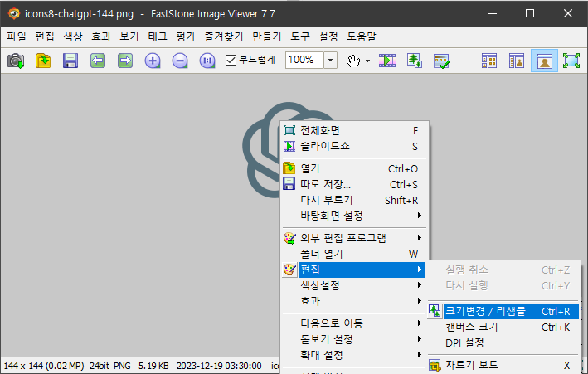Open the 파일 menu

point(17,36)
